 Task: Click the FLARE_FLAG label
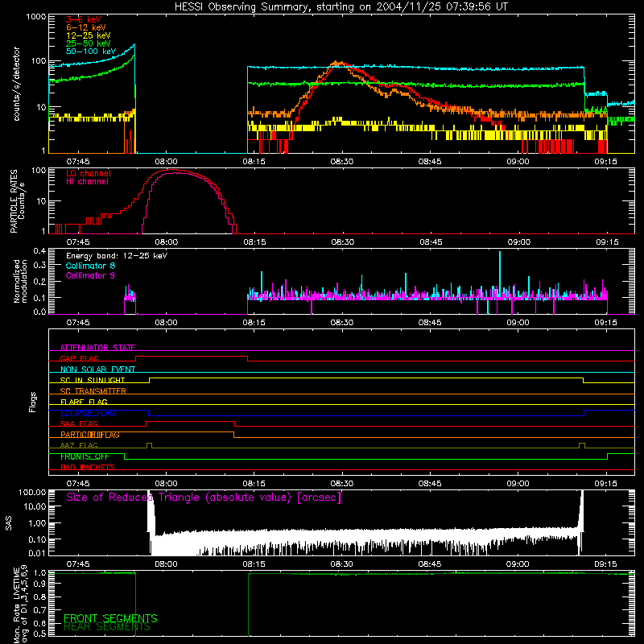[84, 402]
